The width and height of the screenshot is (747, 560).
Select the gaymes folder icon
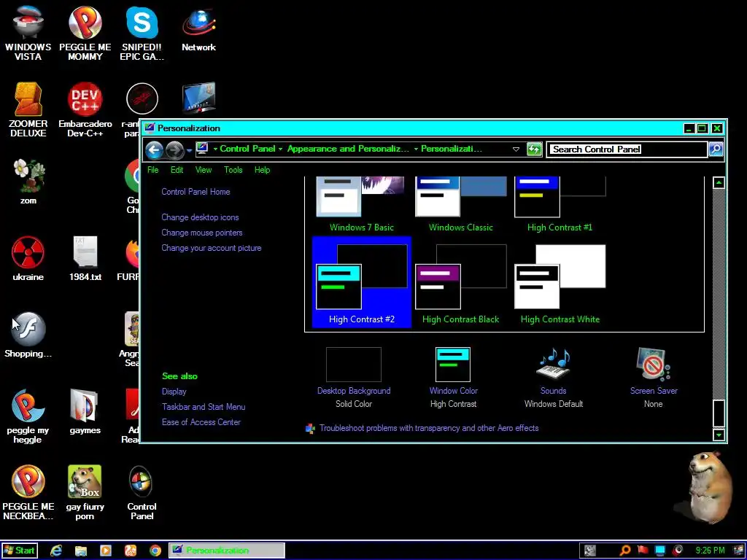[x=85, y=411]
